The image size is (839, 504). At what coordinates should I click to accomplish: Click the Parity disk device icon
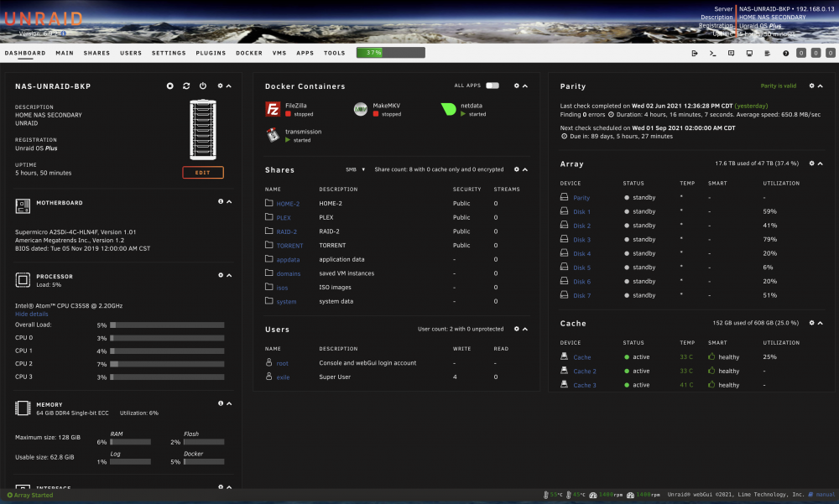coord(564,197)
